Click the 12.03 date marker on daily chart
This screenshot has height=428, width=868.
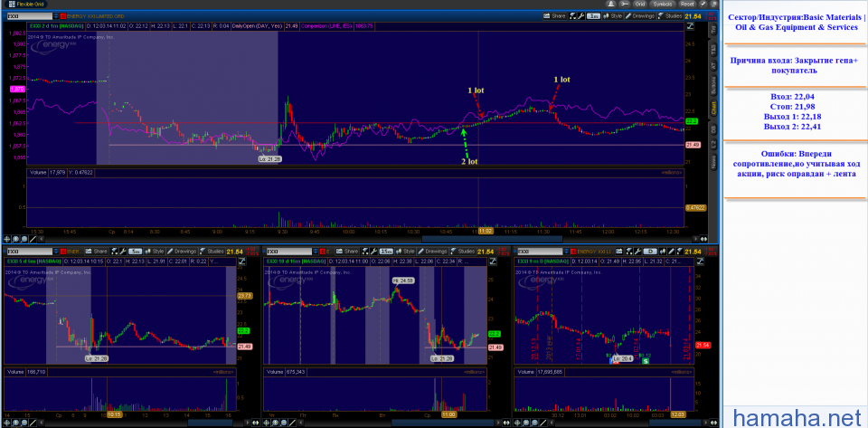[x=678, y=414]
